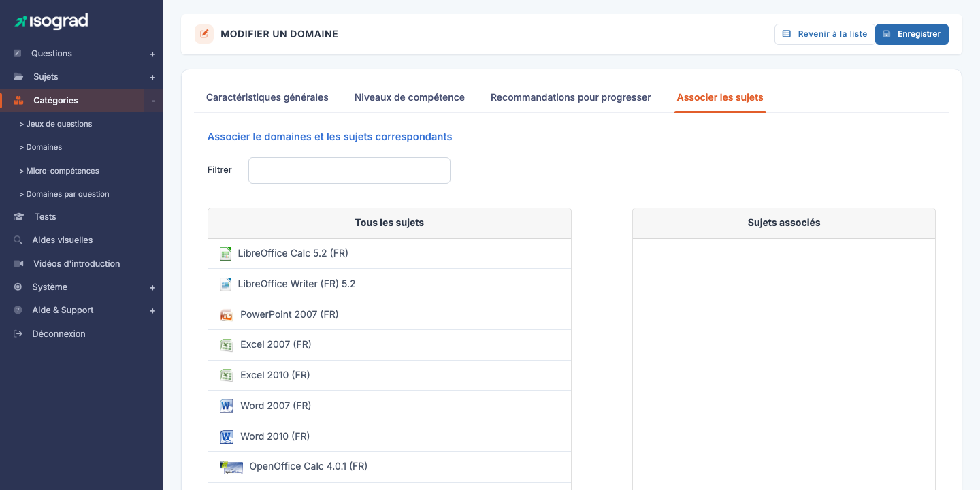Click the Excel 2007 icon
The height and width of the screenshot is (490, 980).
pyautogui.click(x=227, y=345)
